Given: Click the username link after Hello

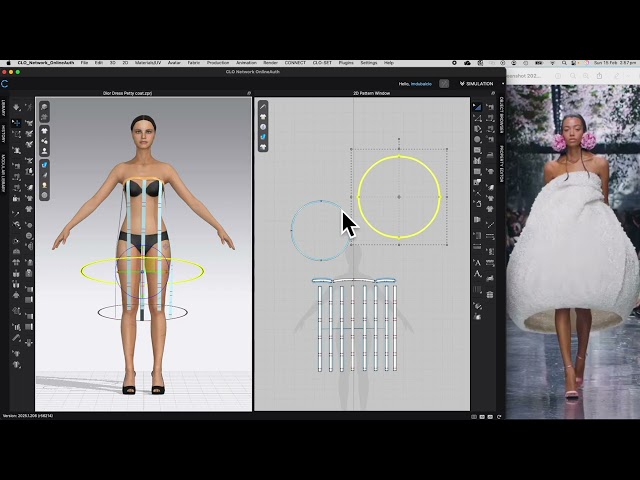Looking at the screenshot, I should click(x=421, y=84).
